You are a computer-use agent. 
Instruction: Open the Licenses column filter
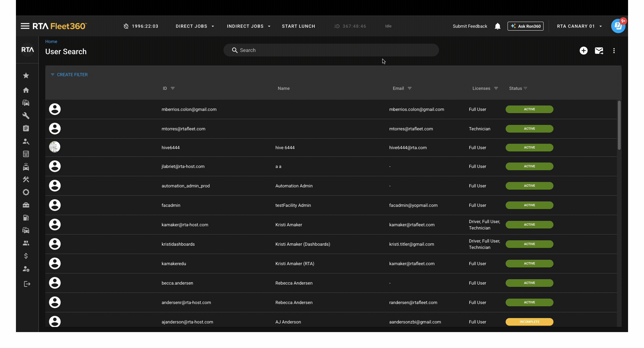coord(496,88)
